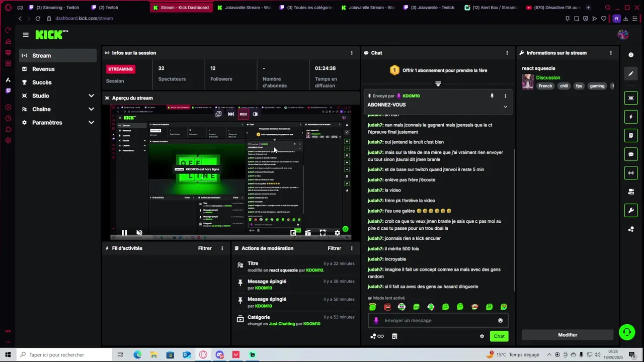
Task: Toggle the wrench widget in right toolbar
Action: [x=631, y=210]
